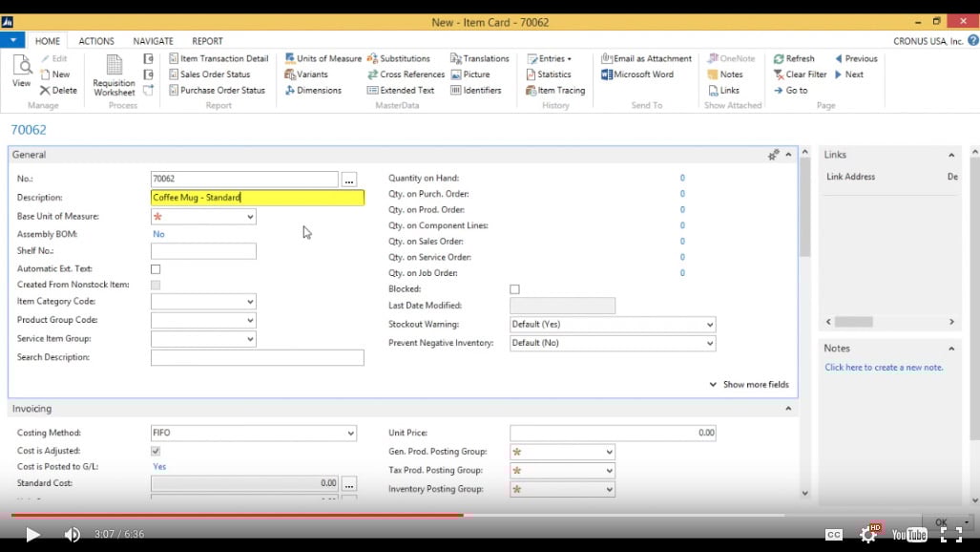Open Prevent Negative Inventory dropdown
980x552 pixels.
pos(709,343)
